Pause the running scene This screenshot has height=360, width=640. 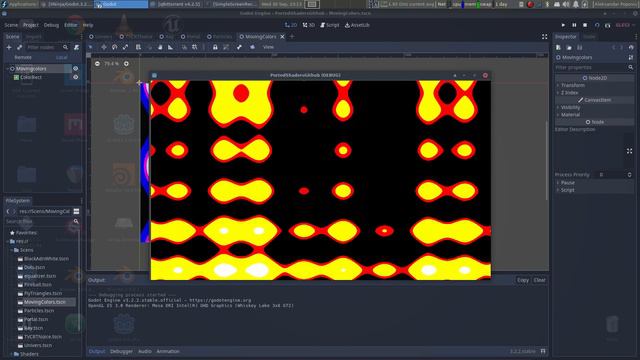point(574,25)
